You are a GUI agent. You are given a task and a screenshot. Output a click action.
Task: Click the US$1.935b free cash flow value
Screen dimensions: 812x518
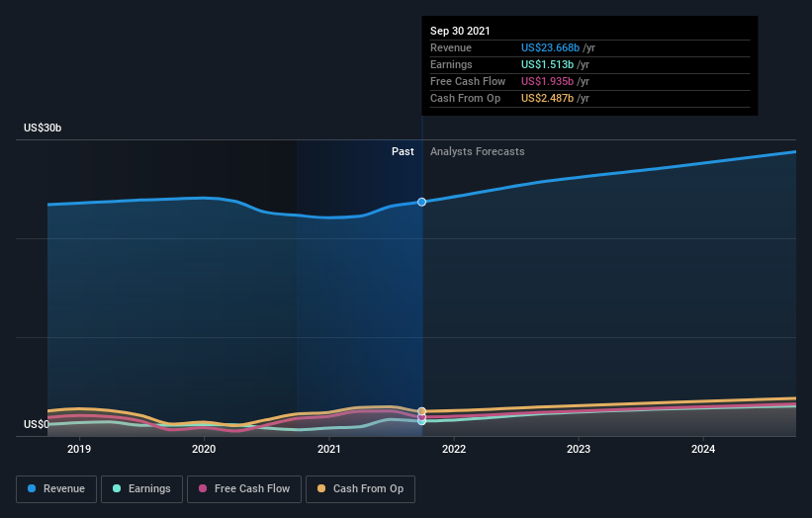(x=547, y=81)
